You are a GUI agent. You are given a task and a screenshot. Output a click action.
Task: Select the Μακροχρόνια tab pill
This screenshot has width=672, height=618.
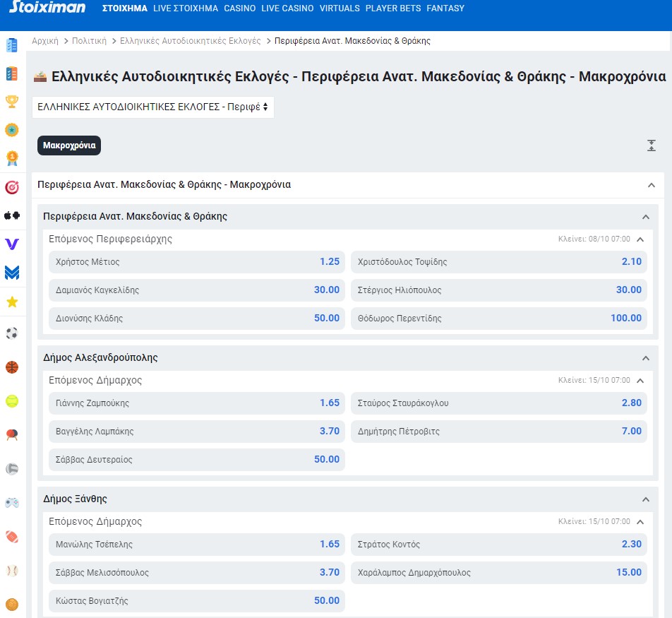(x=69, y=145)
